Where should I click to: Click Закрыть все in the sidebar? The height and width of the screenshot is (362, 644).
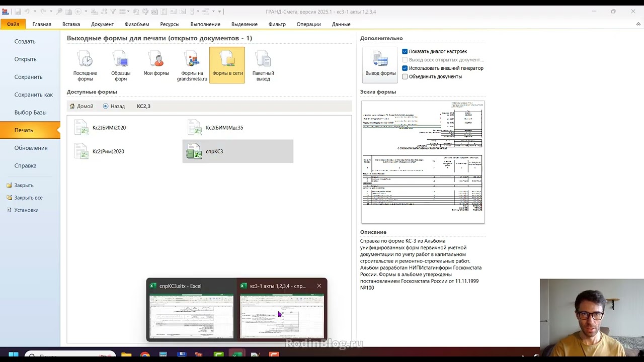point(25,198)
